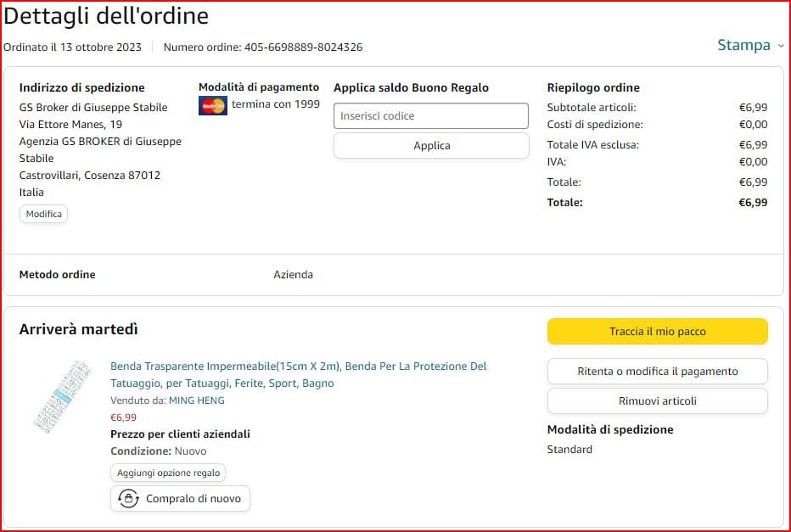This screenshot has width=791, height=532.
Task: Open the transparent bandage product thumbnail
Action: pos(63,396)
